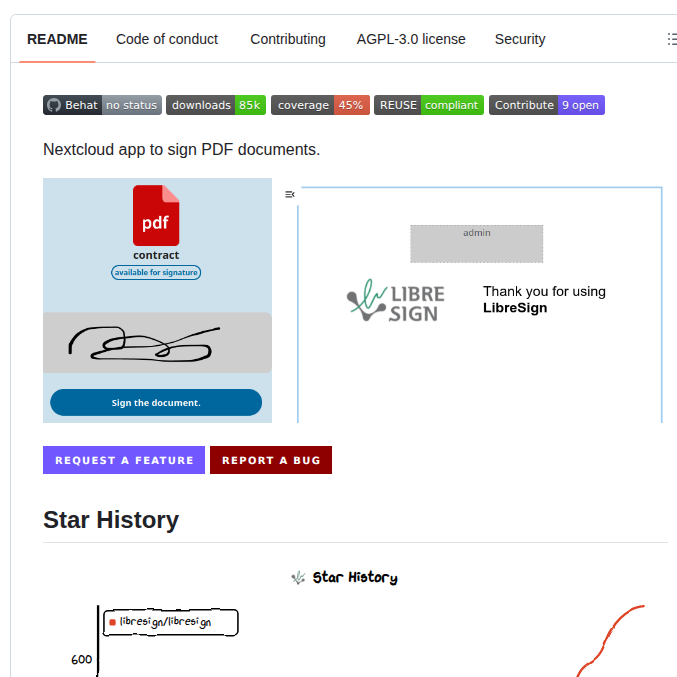The height and width of the screenshot is (677, 677).
Task: Open the Contributing tab
Action: 288,39
